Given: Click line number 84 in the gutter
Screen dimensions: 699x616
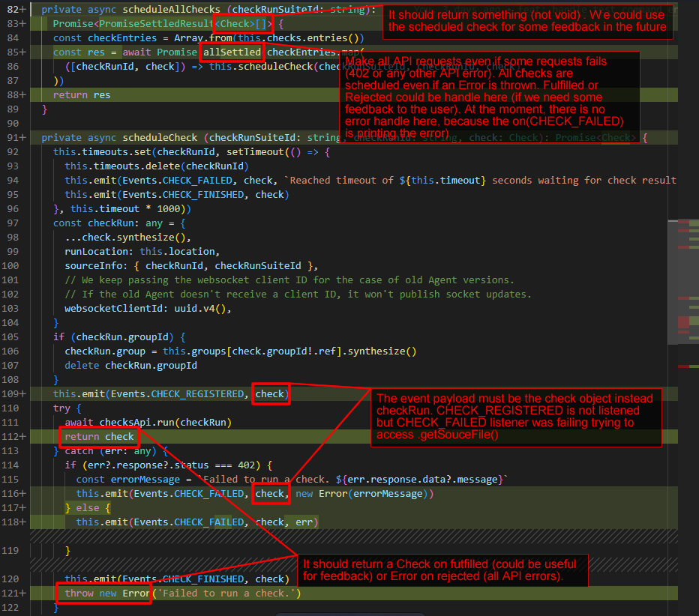Looking at the screenshot, I should (13, 38).
